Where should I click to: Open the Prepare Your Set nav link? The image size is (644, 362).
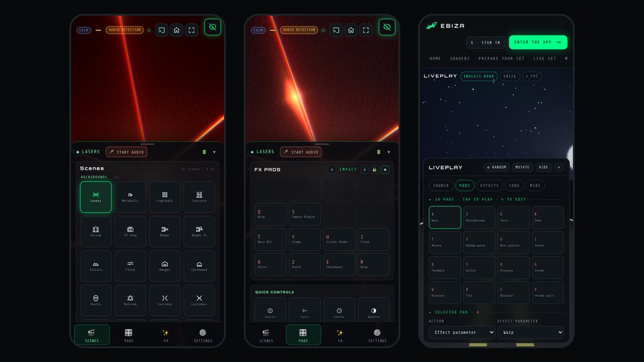[x=501, y=59]
